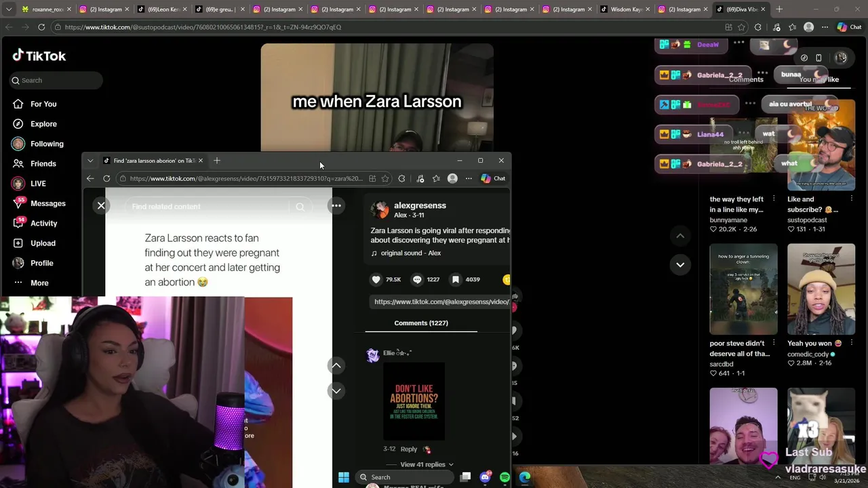This screenshot has height=488, width=868.
Task: Open Discord from the taskbar
Action: click(485, 477)
